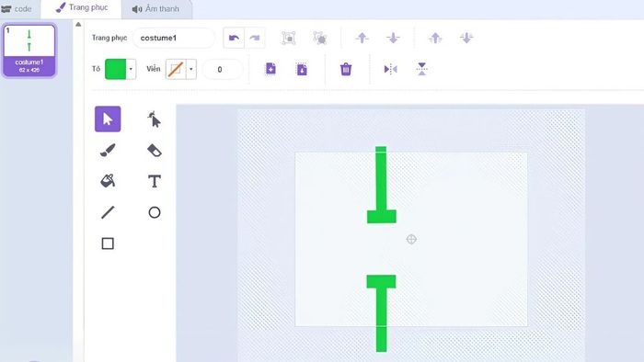
Task: Click the Send backward arrow
Action: 393,38
